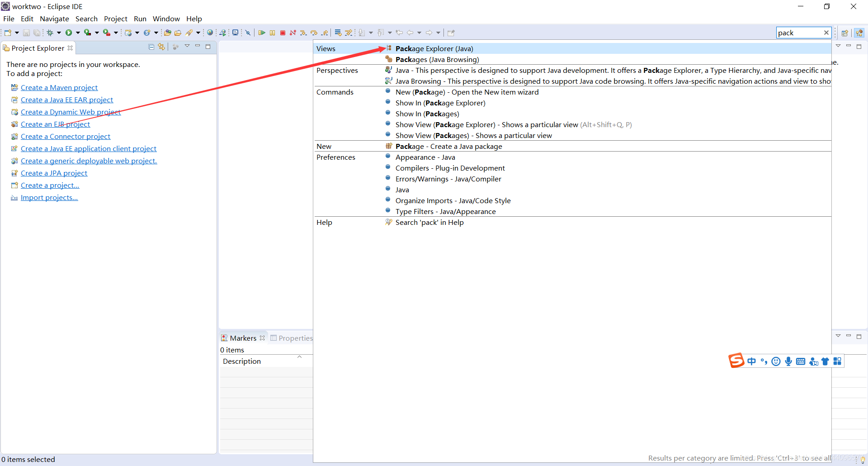Open the Forward navigation history dropdown
868x466 pixels.
438,33
